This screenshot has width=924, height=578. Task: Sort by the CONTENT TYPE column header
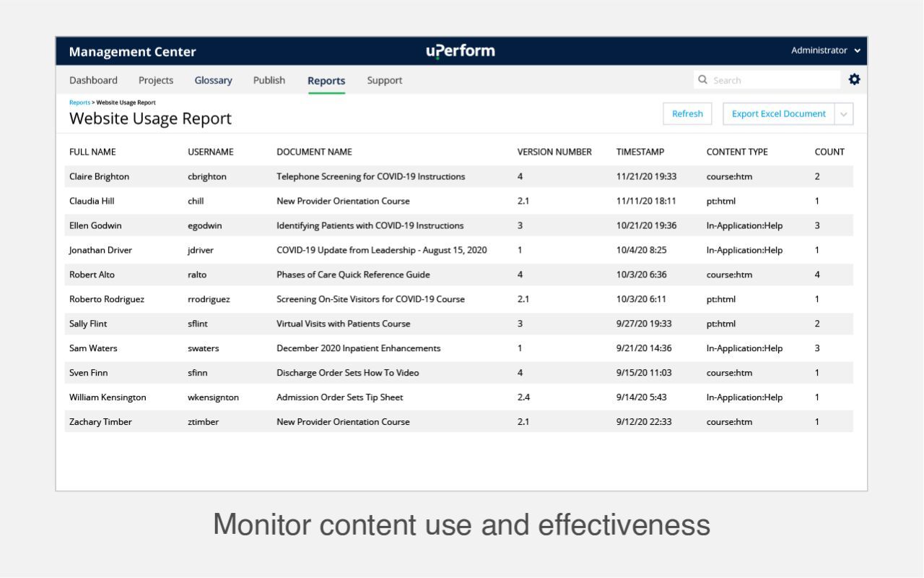pos(737,152)
